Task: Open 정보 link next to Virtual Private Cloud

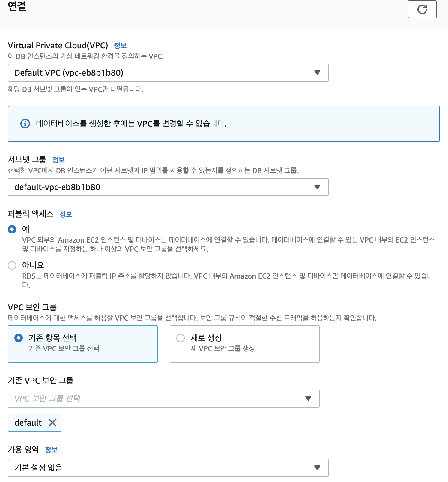Action: click(x=120, y=46)
